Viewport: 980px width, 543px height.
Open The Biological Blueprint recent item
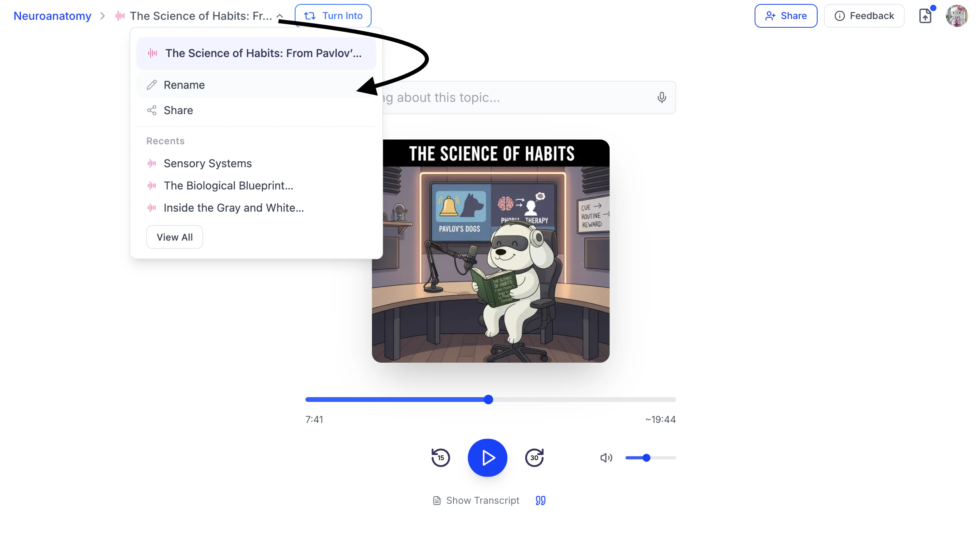pyautogui.click(x=228, y=185)
